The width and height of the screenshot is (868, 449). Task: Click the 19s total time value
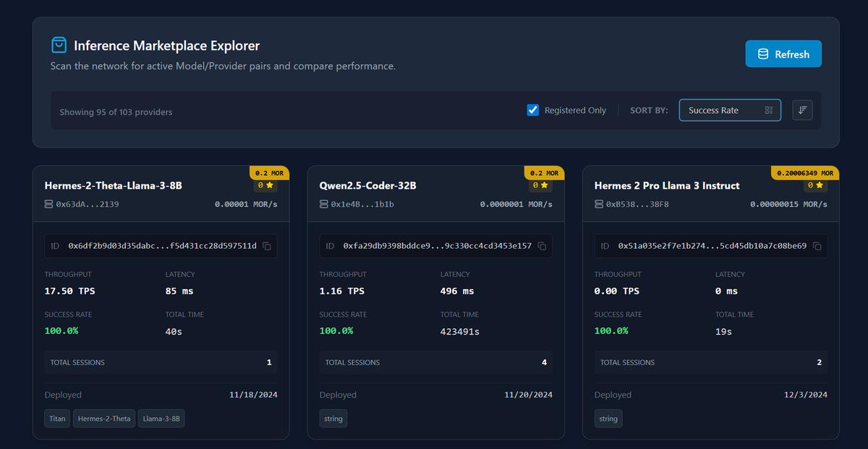[724, 331]
